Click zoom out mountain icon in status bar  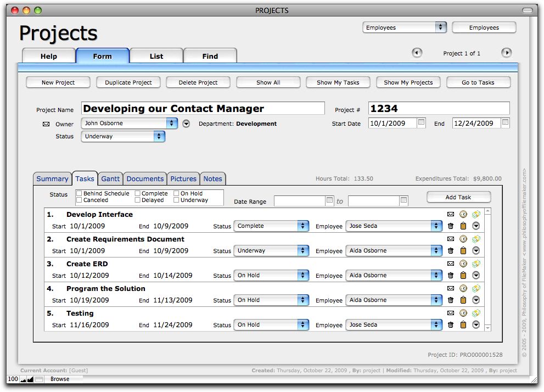pyautogui.click(x=23, y=379)
